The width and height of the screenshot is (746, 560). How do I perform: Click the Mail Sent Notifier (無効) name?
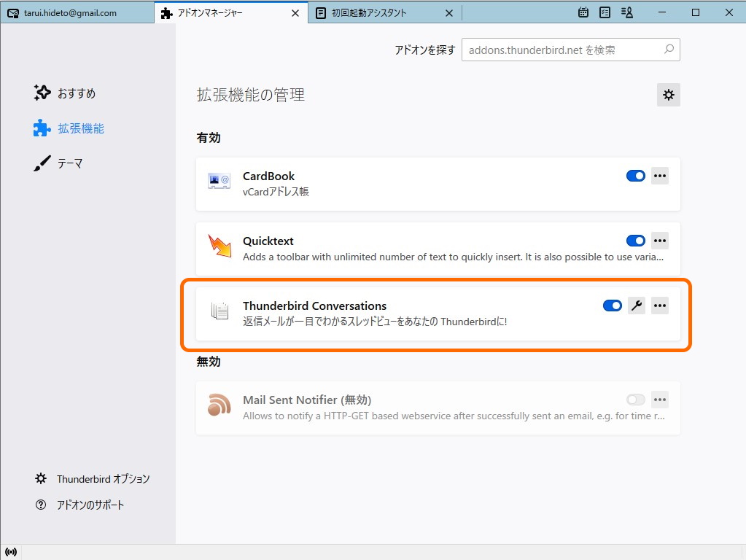coord(307,400)
